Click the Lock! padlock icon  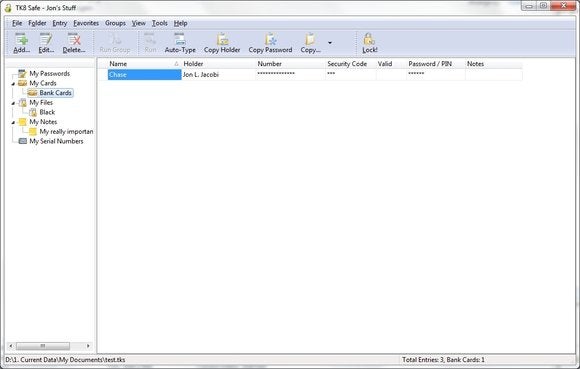(x=369, y=39)
